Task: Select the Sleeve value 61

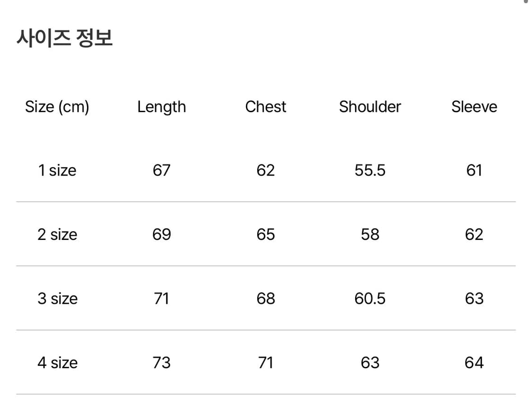Action: click(474, 170)
